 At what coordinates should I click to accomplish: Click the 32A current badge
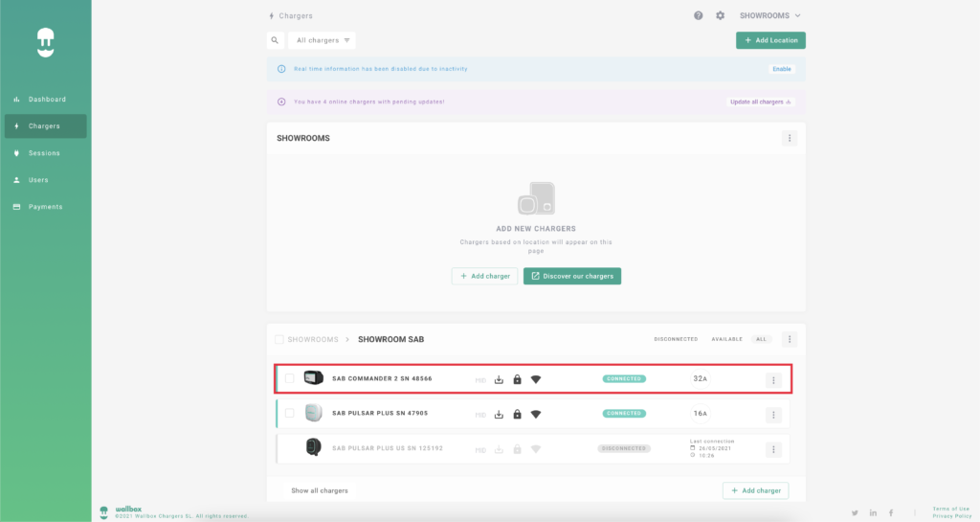pyautogui.click(x=700, y=379)
